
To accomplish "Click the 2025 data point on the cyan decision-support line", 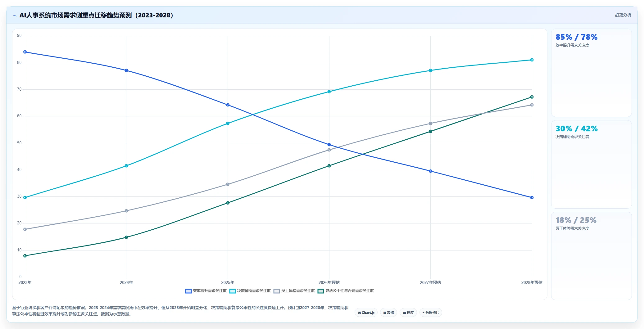I will click(228, 123).
